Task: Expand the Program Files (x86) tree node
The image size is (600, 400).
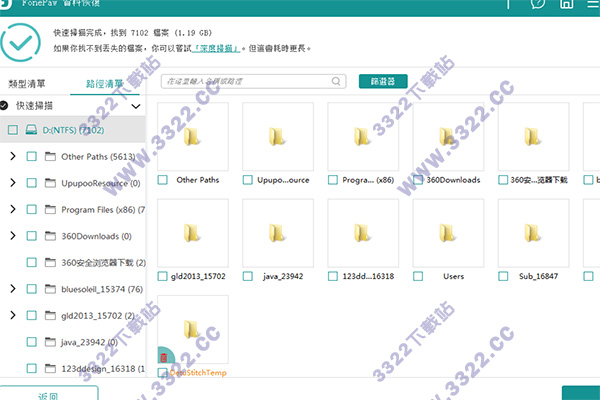Action: [x=13, y=209]
